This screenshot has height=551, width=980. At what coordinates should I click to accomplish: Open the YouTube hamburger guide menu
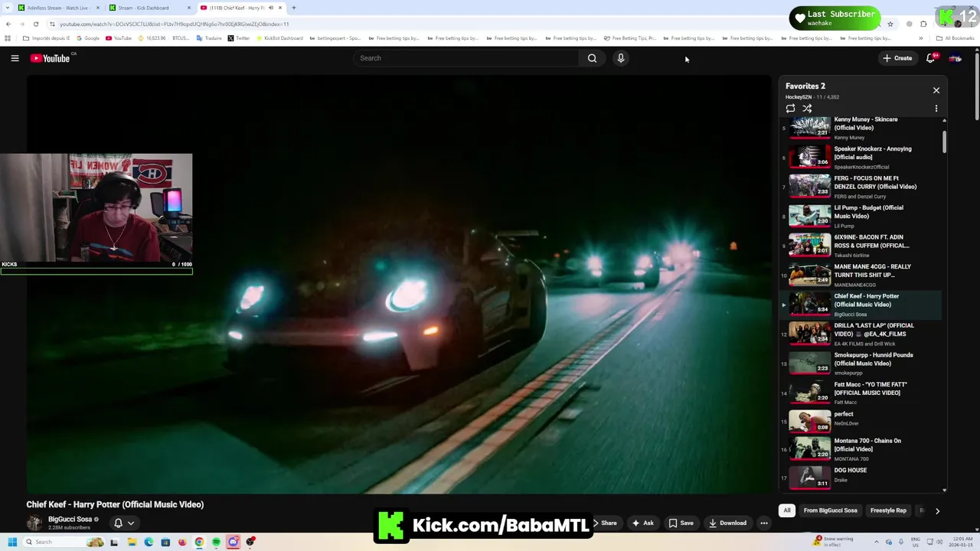[x=15, y=58]
